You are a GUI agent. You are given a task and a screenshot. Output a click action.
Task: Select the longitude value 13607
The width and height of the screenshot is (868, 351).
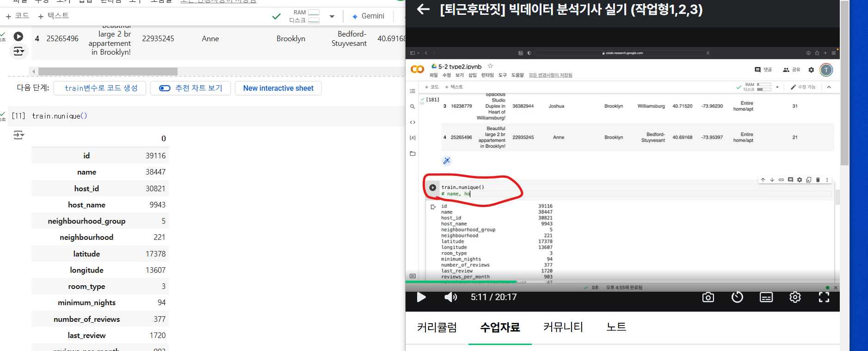pos(155,270)
